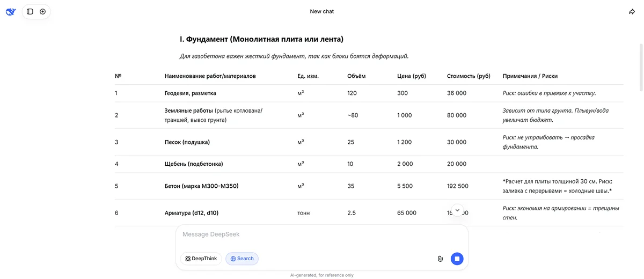The height and width of the screenshot is (279, 644).
Task: Click the Стоимость (руб) column header
Action: pyautogui.click(x=469, y=76)
